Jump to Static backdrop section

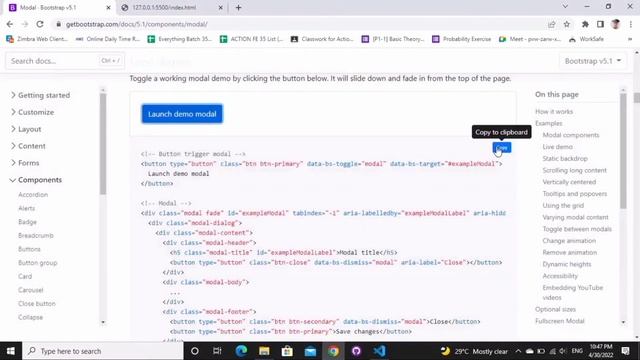click(x=565, y=158)
